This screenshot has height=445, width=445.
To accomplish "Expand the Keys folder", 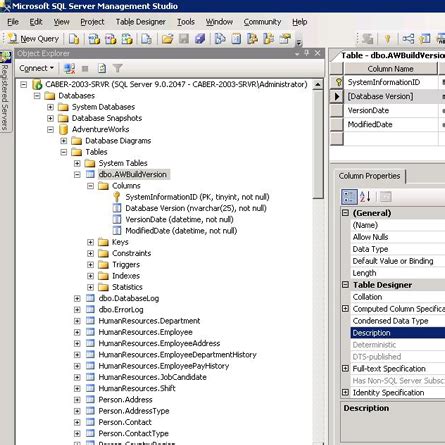I will coord(90,242).
